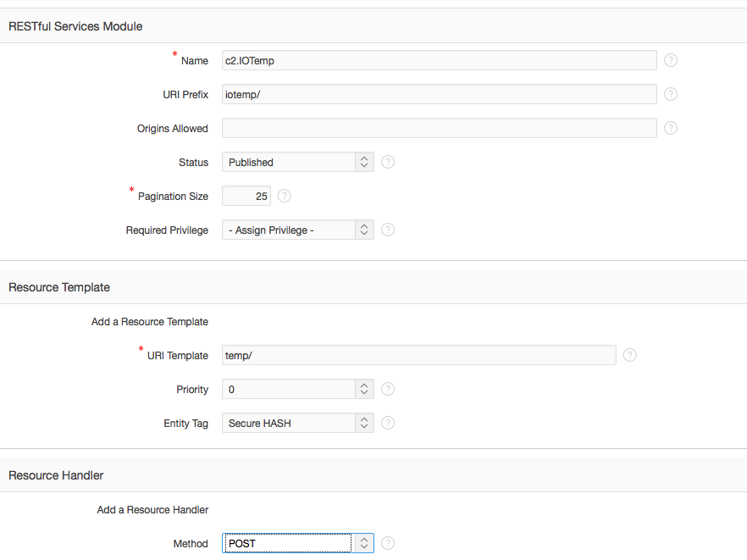Focus the URI Prefix text box

(x=440, y=94)
